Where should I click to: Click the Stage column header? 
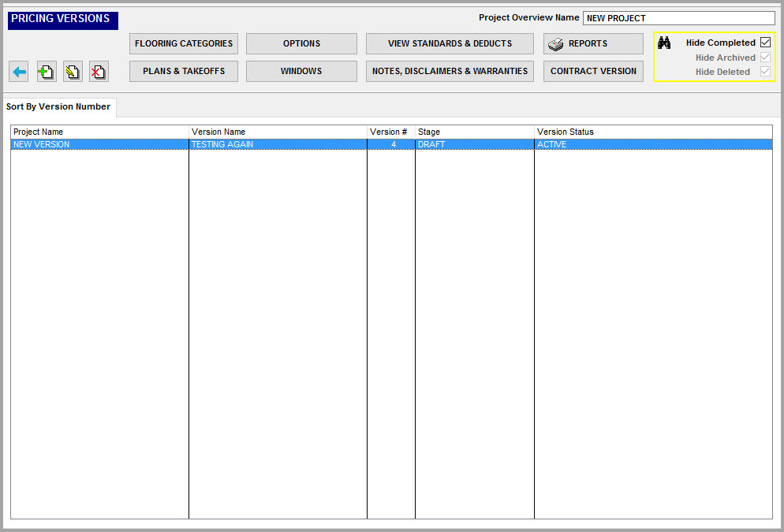click(475, 132)
